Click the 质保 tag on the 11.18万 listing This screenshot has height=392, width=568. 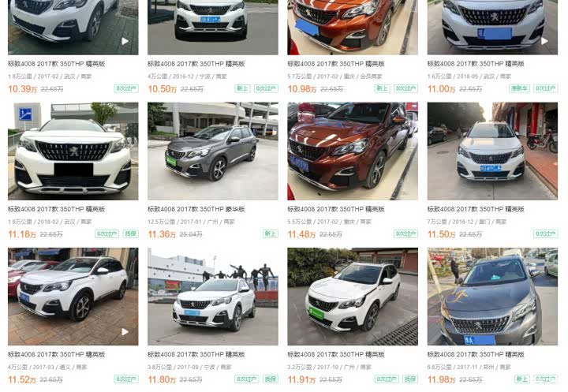pyautogui.click(x=131, y=233)
